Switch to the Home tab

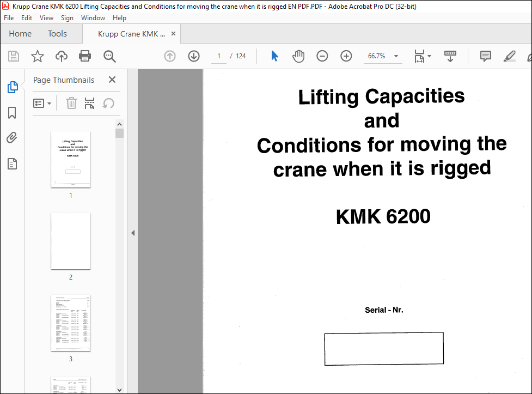click(x=20, y=34)
